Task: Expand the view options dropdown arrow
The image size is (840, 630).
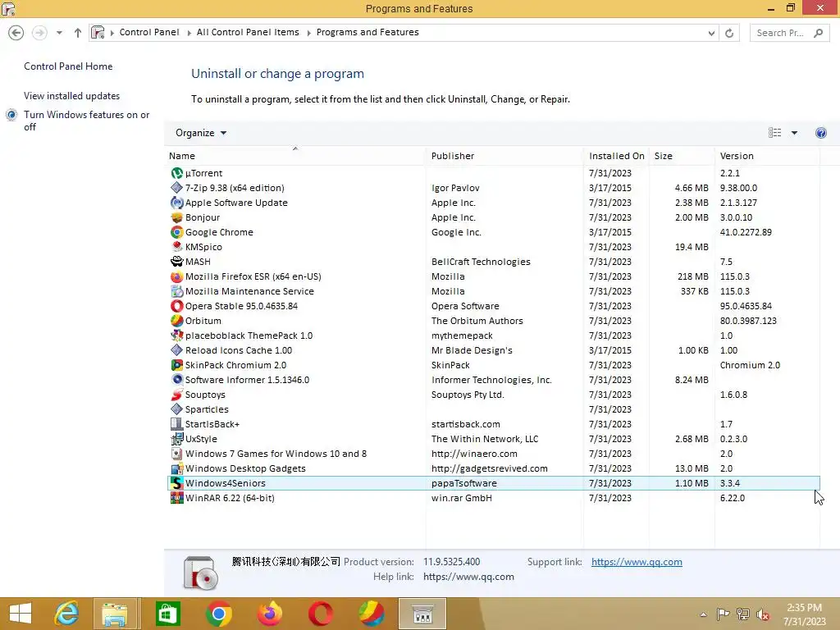Action: pyautogui.click(x=794, y=133)
